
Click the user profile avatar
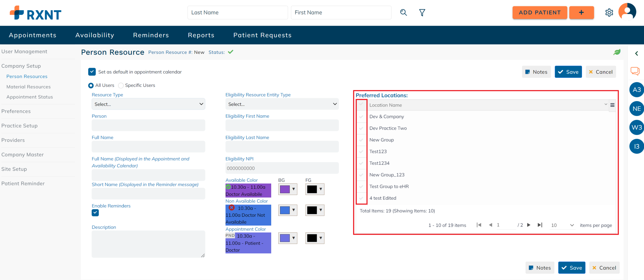627,12
